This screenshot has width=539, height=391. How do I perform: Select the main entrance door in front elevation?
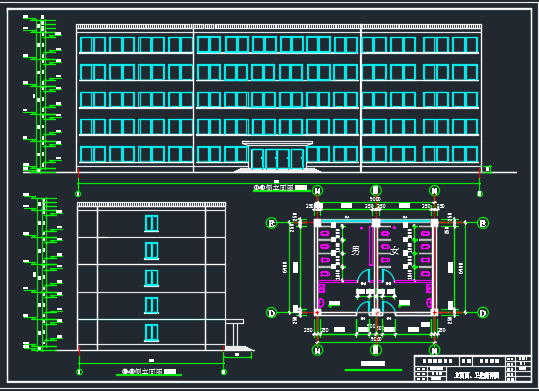(x=277, y=159)
